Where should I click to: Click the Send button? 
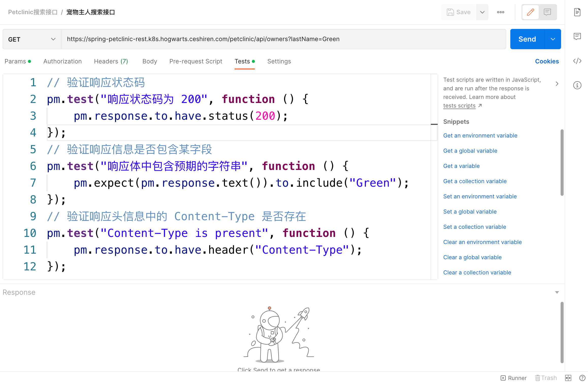coord(527,39)
